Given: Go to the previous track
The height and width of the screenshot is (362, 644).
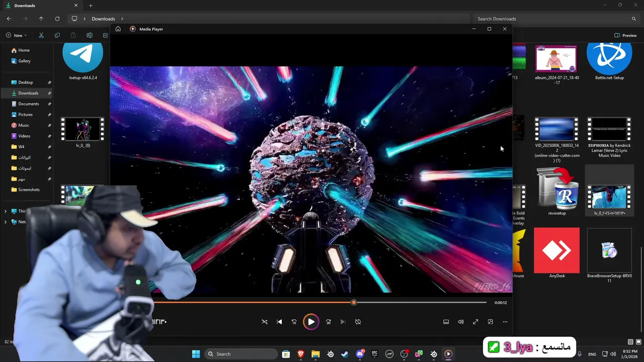Looking at the screenshot, I should (279, 322).
